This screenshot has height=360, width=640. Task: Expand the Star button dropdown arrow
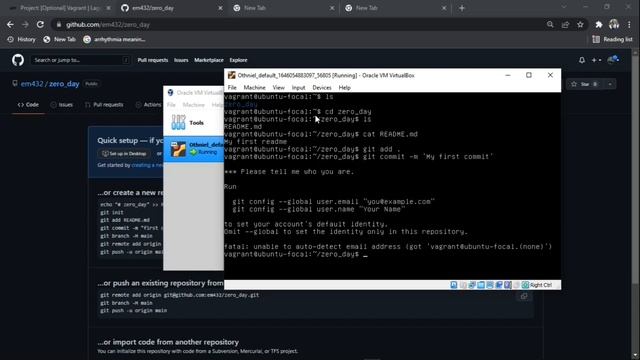(610, 84)
